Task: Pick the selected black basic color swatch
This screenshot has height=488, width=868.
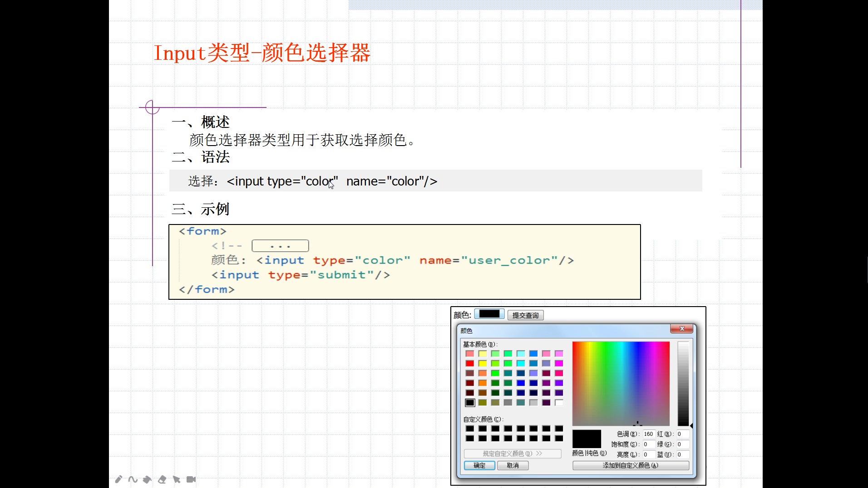Action: [470, 403]
